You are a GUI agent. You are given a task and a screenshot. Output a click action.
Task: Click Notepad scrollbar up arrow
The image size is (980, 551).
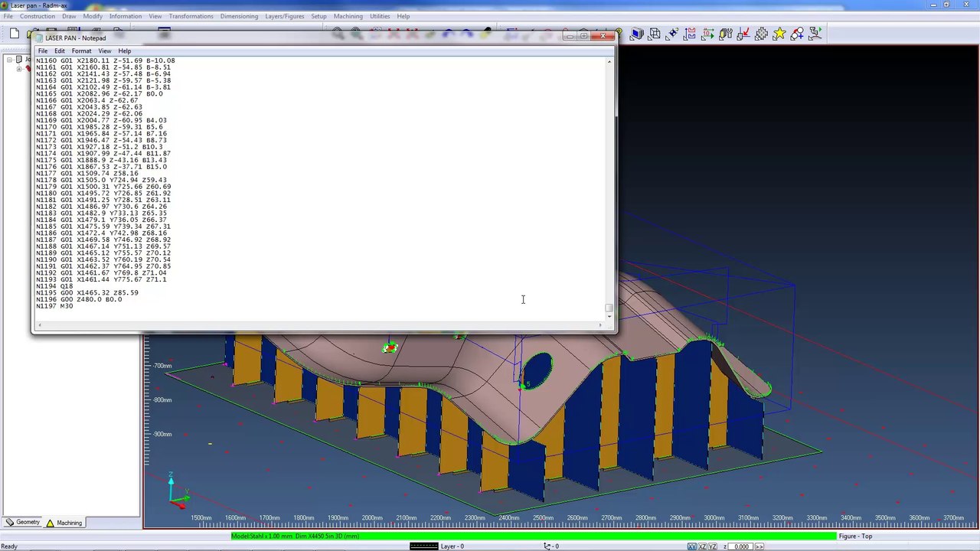[609, 61]
